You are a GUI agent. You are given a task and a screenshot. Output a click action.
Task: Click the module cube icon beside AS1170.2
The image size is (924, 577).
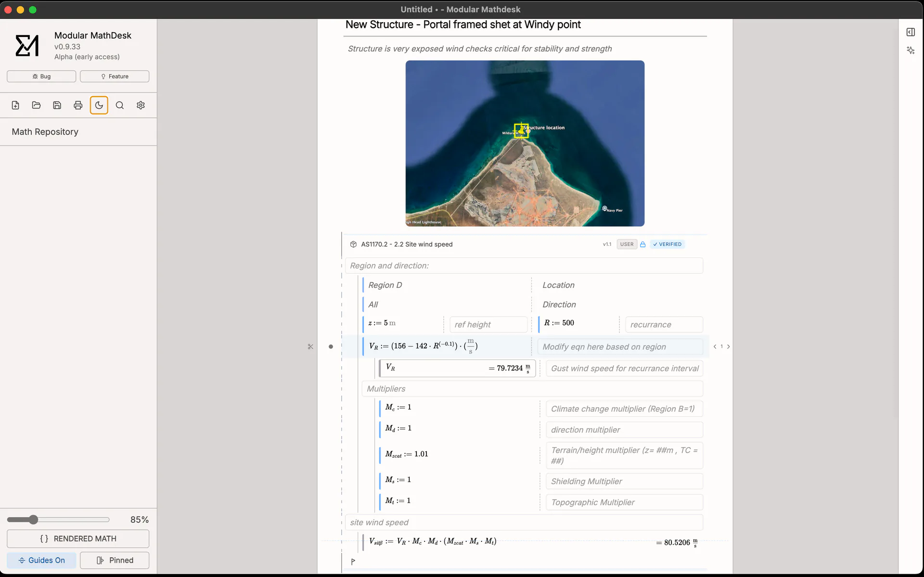pyautogui.click(x=353, y=244)
